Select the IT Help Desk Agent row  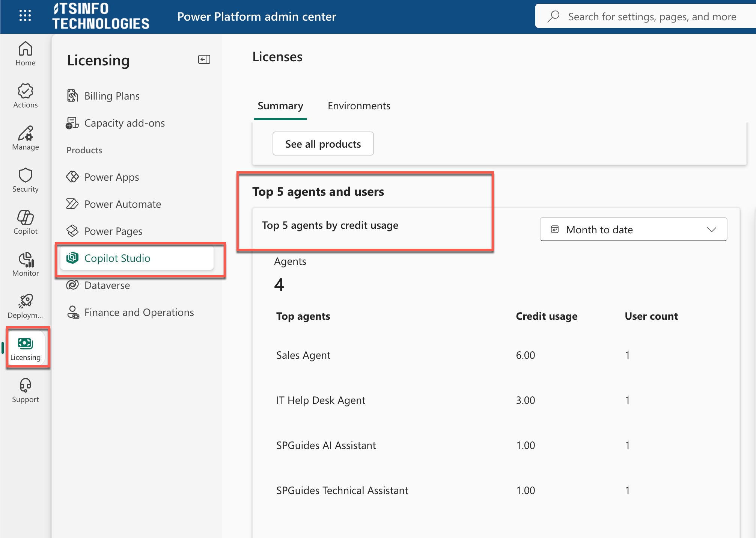pyautogui.click(x=496, y=400)
